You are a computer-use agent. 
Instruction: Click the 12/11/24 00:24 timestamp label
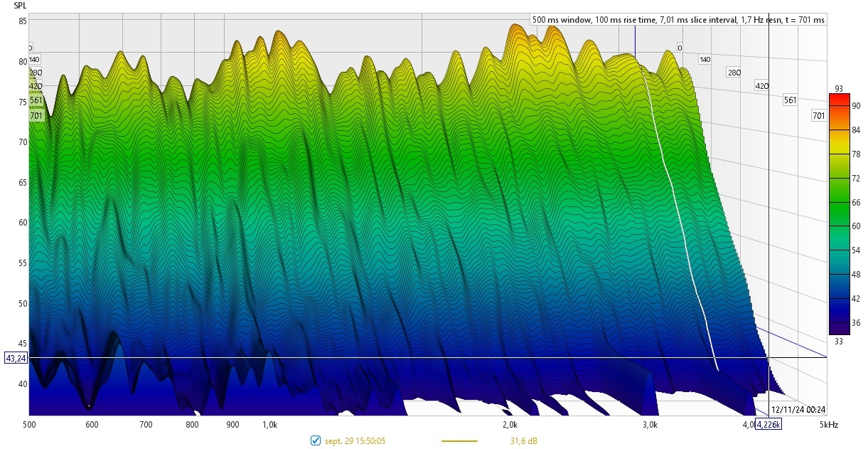coord(799,409)
